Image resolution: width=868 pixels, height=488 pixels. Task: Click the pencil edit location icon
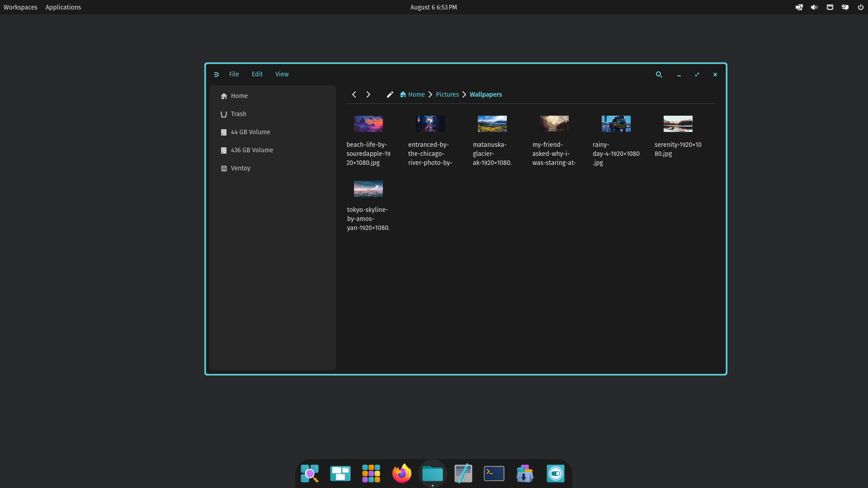[x=390, y=94]
